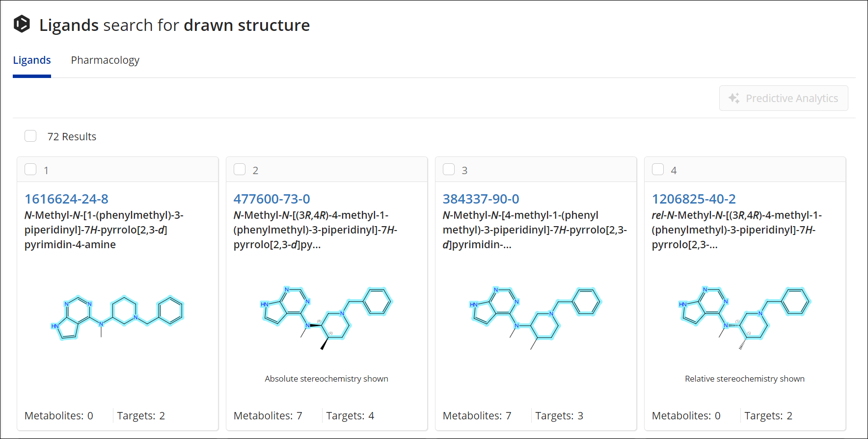Check the checkbox for result 1
Image resolution: width=868 pixels, height=439 pixels.
(30, 169)
